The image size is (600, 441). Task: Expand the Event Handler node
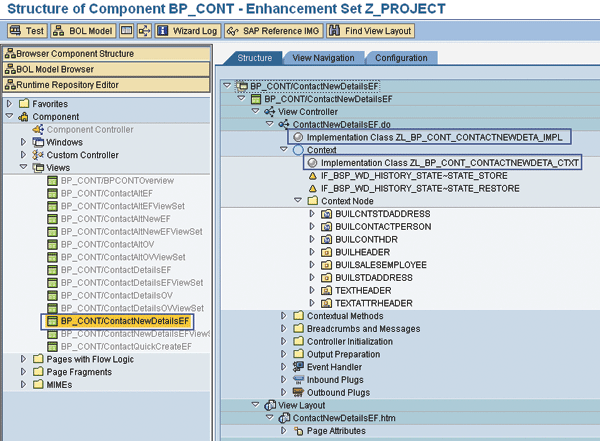coord(284,367)
